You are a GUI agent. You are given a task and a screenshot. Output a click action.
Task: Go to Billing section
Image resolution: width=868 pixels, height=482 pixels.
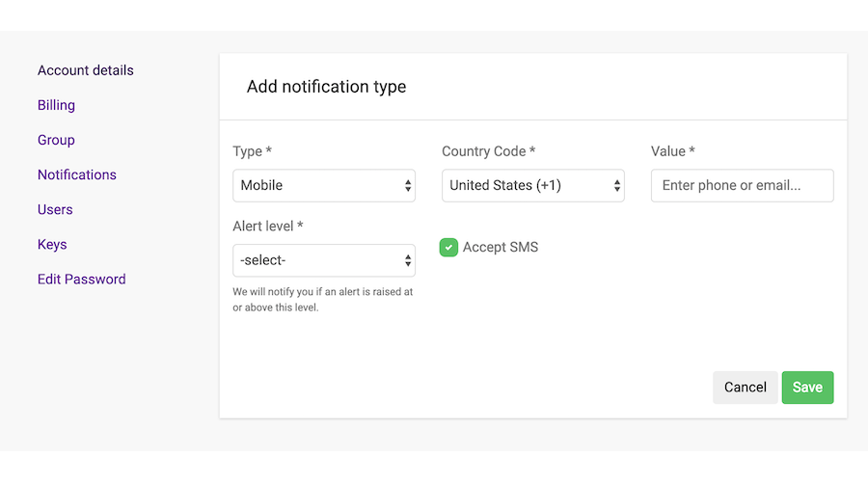point(57,105)
